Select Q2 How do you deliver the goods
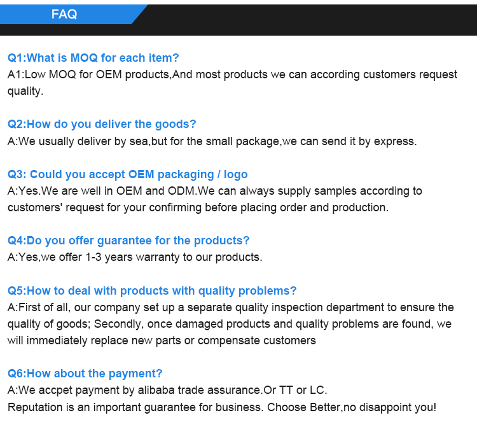This screenshot has height=448, width=477. 102,124
